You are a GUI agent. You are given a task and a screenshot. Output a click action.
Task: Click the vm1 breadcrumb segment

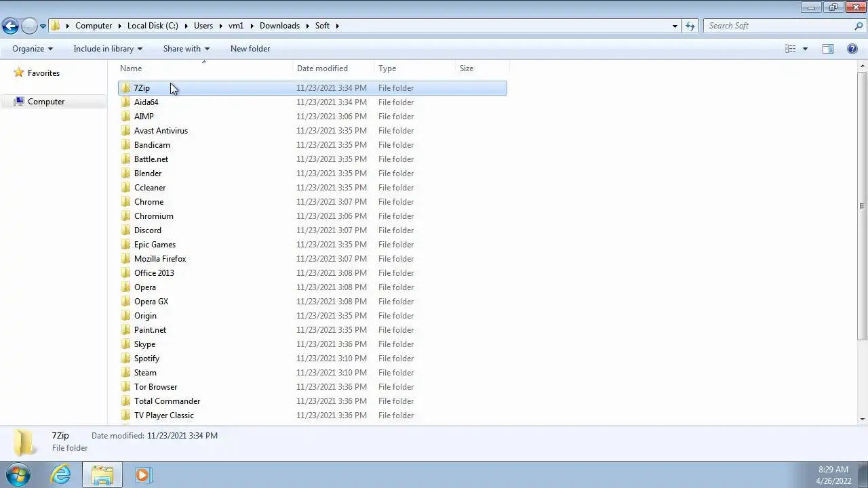pyautogui.click(x=236, y=26)
